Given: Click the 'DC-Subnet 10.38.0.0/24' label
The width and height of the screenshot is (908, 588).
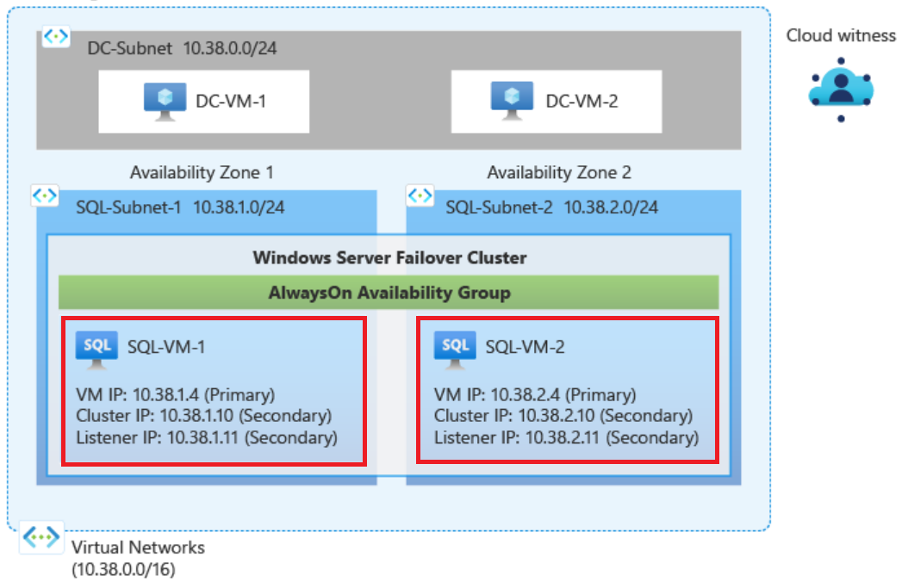Looking at the screenshot, I should pyautogui.click(x=182, y=48).
